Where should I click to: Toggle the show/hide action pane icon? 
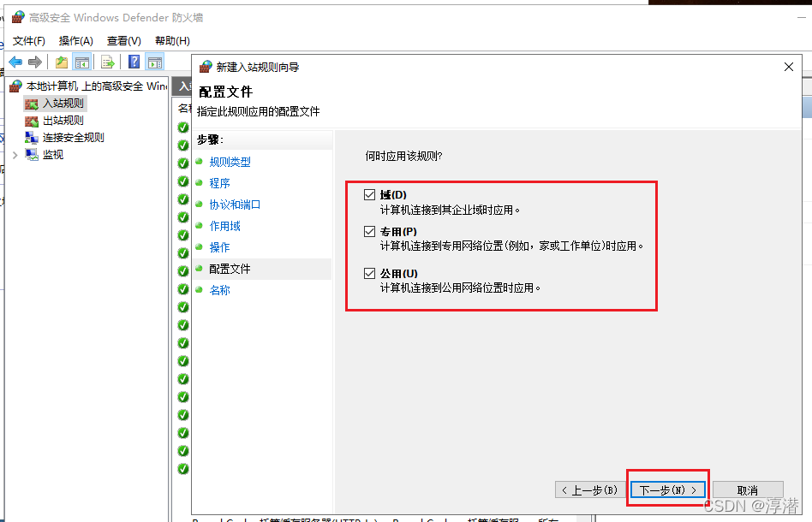(155, 62)
